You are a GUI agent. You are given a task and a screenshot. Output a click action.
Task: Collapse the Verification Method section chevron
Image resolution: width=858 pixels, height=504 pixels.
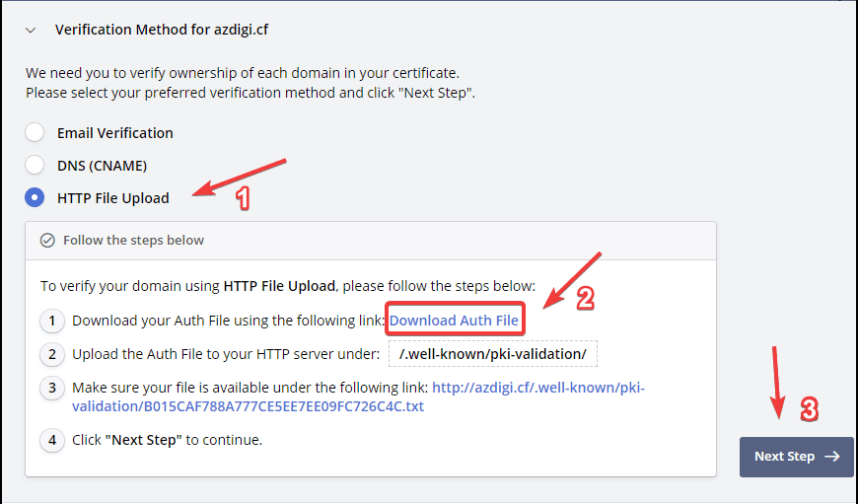pos(31,31)
